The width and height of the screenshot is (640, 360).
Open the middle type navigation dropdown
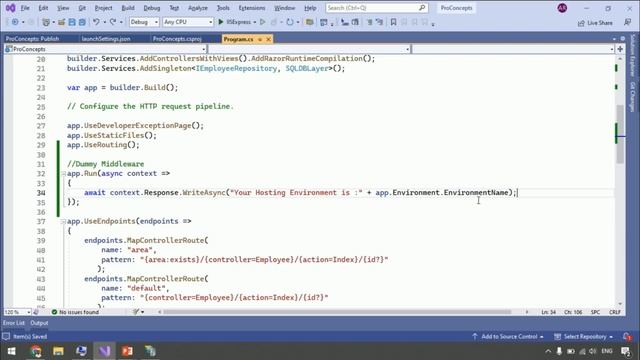pyautogui.click(x=309, y=49)
